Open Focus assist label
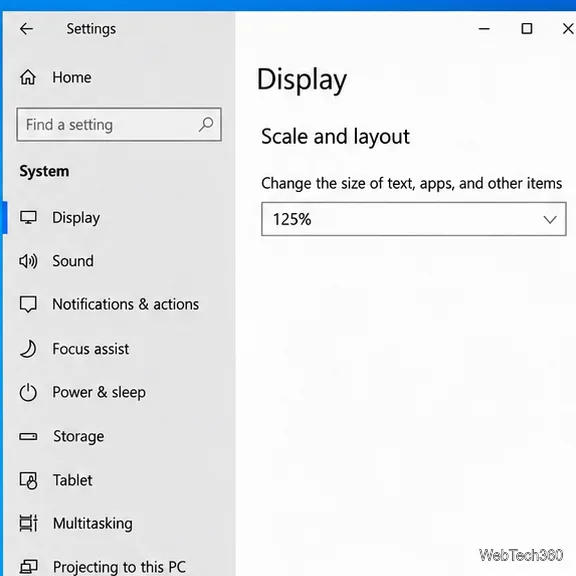The width and height of the screenshot is (576, 576). 91,349
